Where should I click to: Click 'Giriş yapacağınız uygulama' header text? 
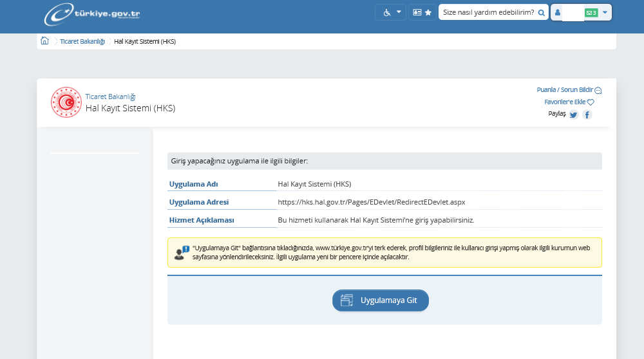click(239, 161)
